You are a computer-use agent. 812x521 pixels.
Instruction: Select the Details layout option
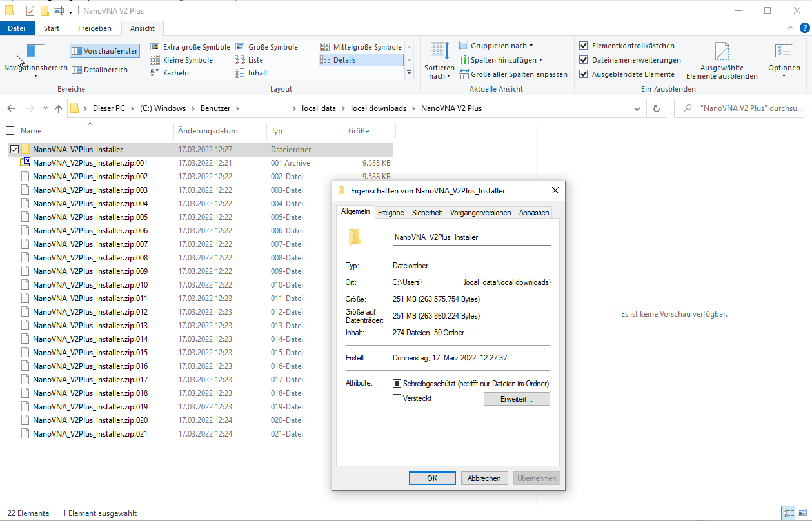coord(361,60)
